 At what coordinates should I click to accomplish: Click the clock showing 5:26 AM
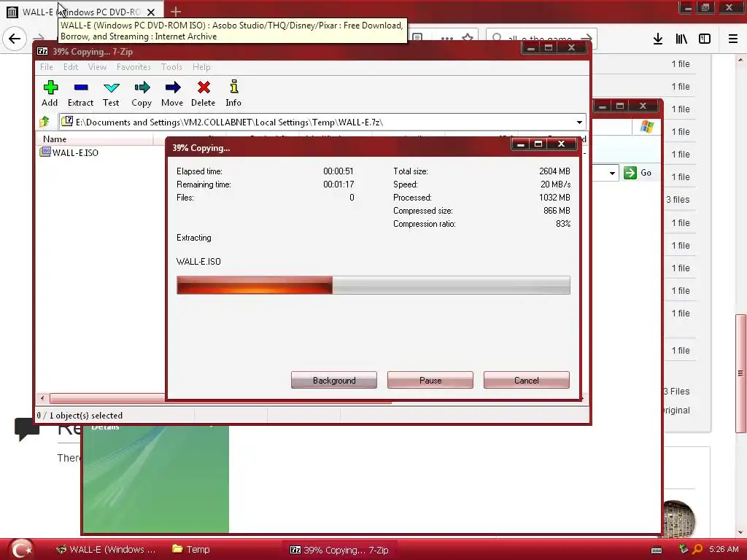click(x=724, y=550)
